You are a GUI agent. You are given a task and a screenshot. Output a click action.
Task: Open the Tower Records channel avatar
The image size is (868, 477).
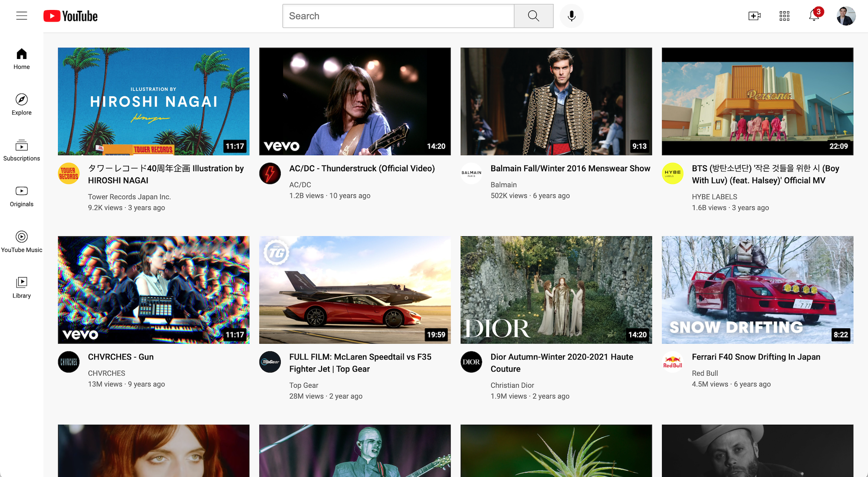(69, 173)
